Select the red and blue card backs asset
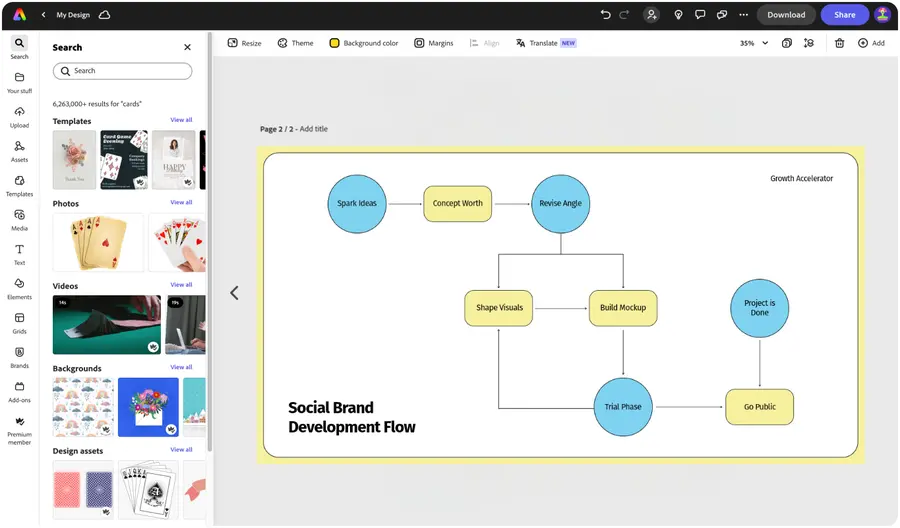The image size is (900, 528). [x=83, y=490]
